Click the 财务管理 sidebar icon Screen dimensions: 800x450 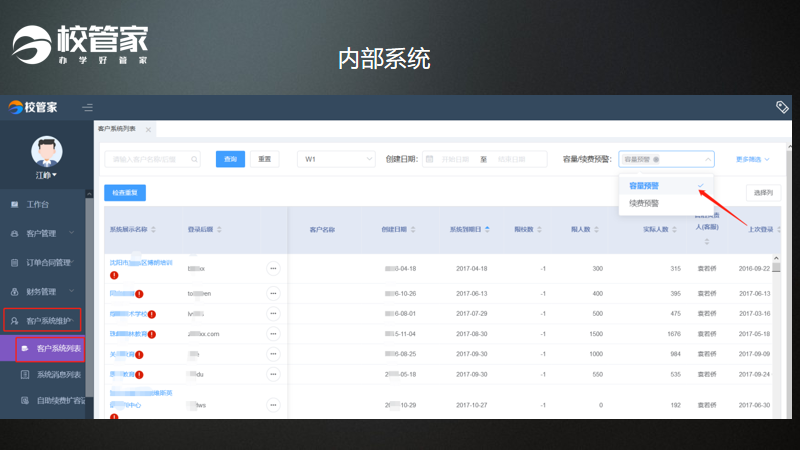tap(14, 292)
